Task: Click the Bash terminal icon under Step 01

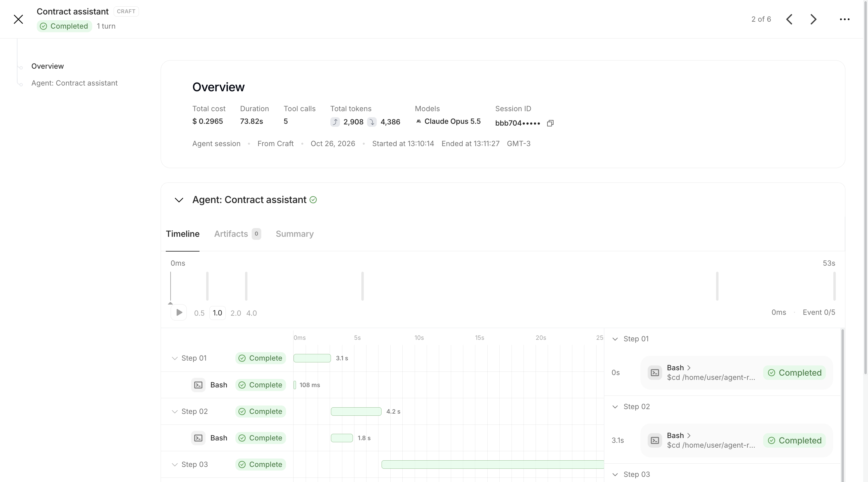Action: click(x=198, y=385)
